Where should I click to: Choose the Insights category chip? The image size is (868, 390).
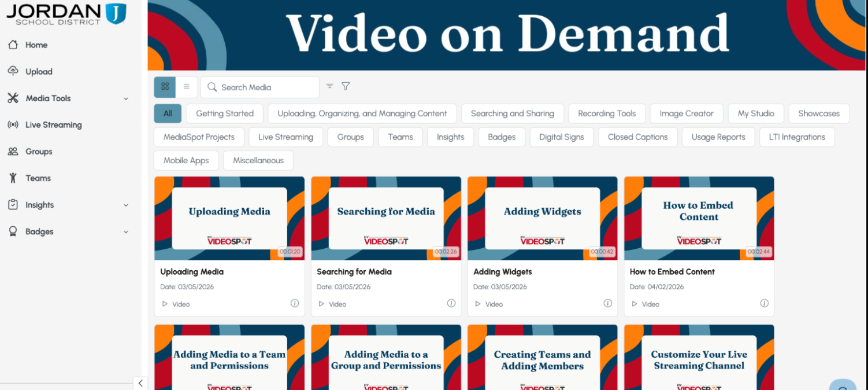coord(450,137)
